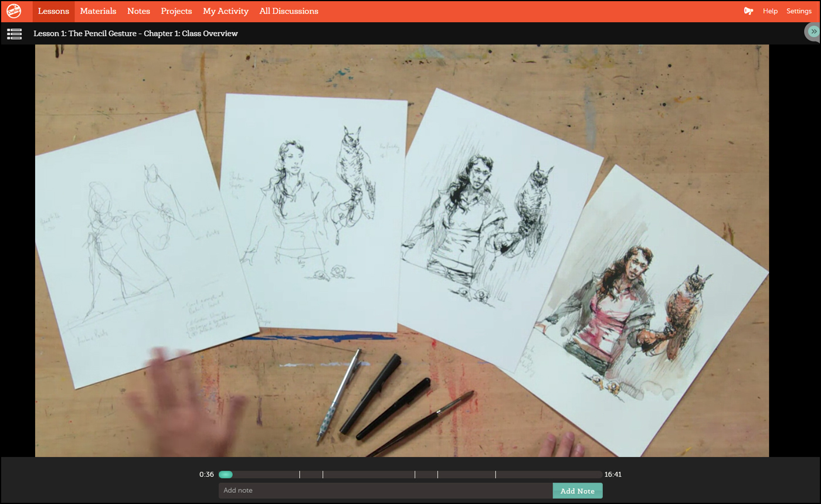Switch to the Materials tab
Viewport: 821px width, 504px height.
pos(98,11)
